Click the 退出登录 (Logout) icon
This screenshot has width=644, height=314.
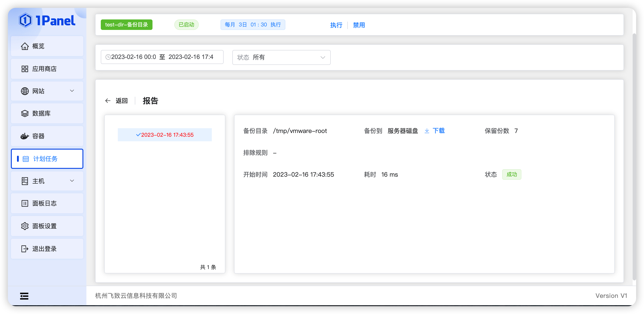tap(24, 249)
